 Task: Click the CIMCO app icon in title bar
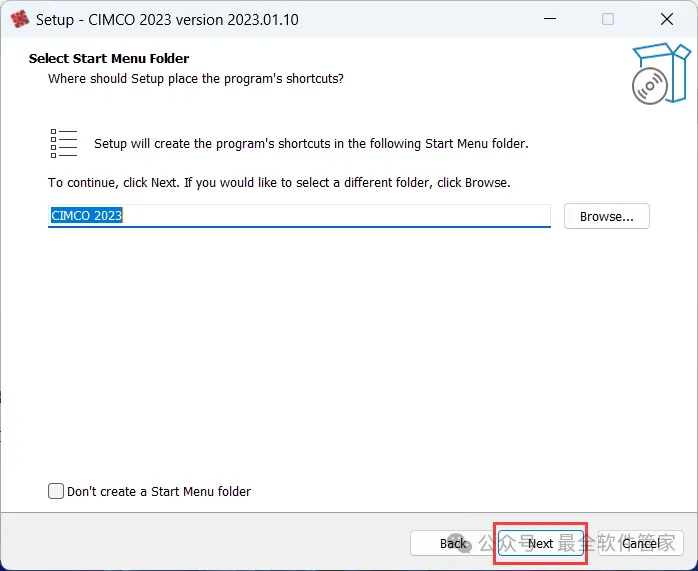[20, 20]
